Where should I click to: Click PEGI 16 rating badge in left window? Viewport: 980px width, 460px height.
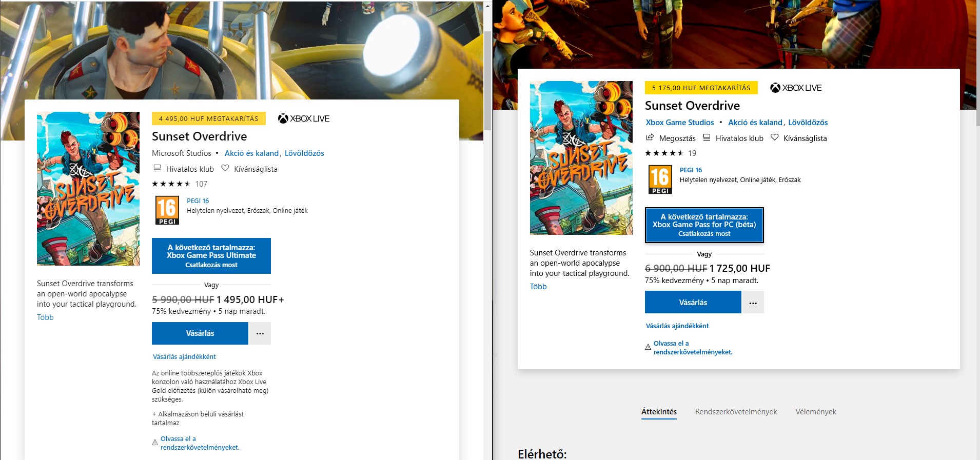pos(167,210)
